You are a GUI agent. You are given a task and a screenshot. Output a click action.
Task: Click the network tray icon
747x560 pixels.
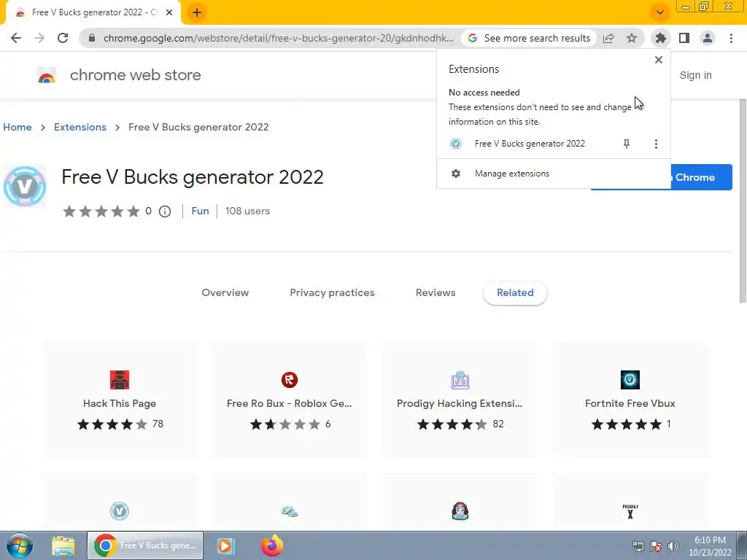click(638, 546)
